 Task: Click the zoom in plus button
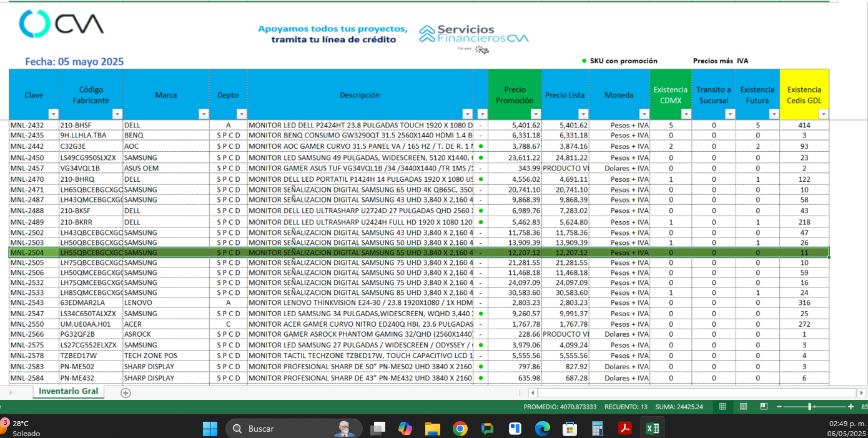coord(851,407)
